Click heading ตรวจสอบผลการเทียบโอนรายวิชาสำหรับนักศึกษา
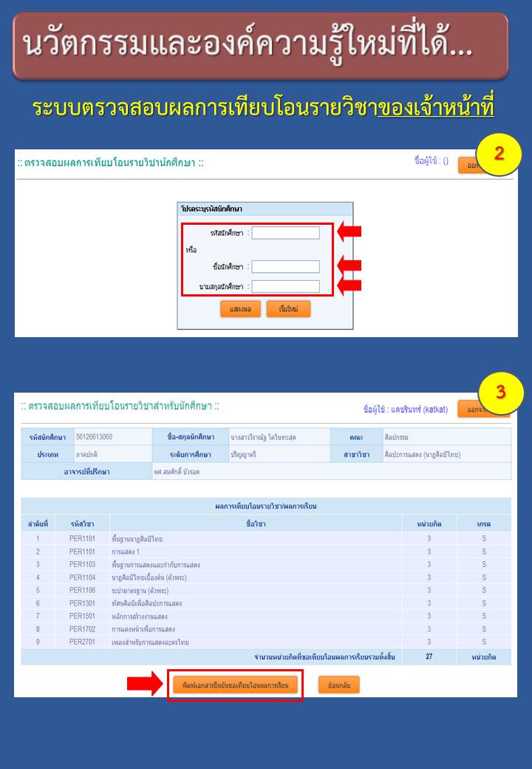532x769 pixels. [120, 406]
